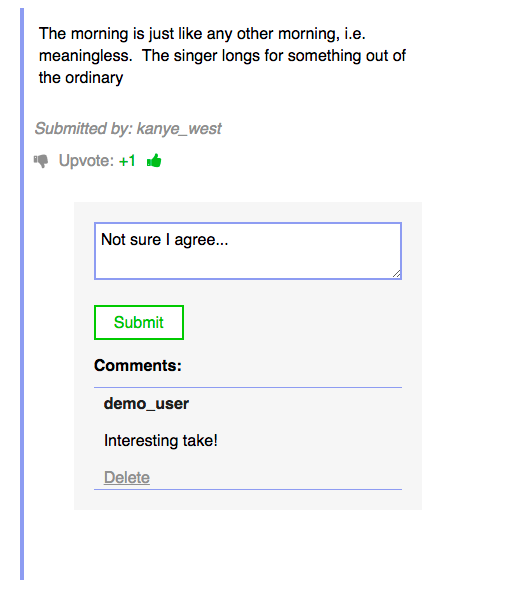Submit the comment with the green Submit button
The width and height of the screenshot is (514, 599).
(139, 322)
